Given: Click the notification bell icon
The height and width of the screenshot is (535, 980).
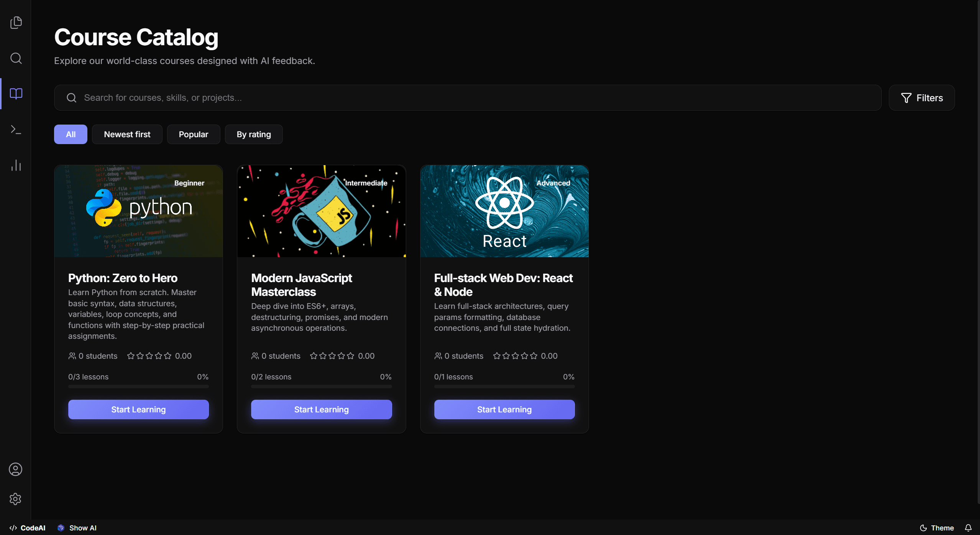Looking at the screenshot, I should tap(968, 528).
